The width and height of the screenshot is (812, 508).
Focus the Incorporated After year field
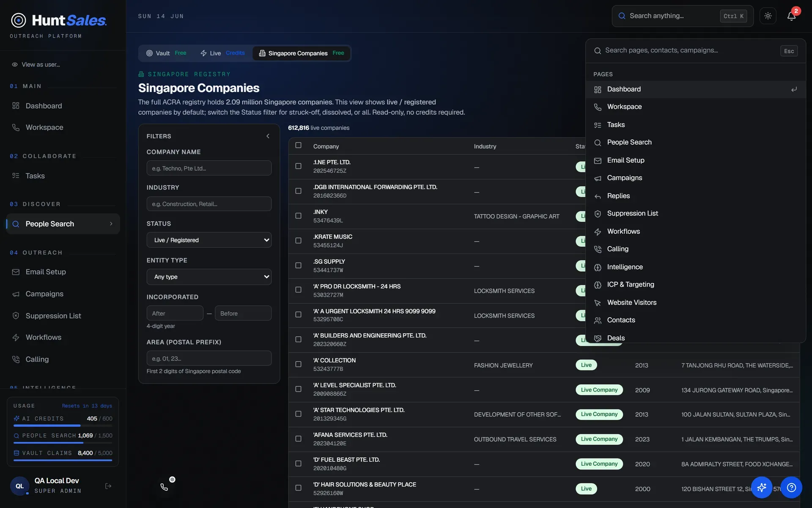click(175, 313)
